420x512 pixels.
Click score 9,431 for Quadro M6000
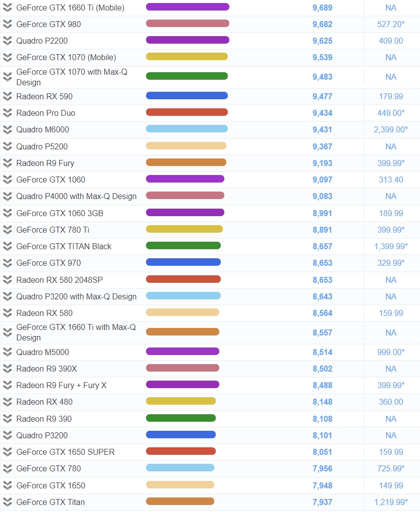click(x=322, y=130)
